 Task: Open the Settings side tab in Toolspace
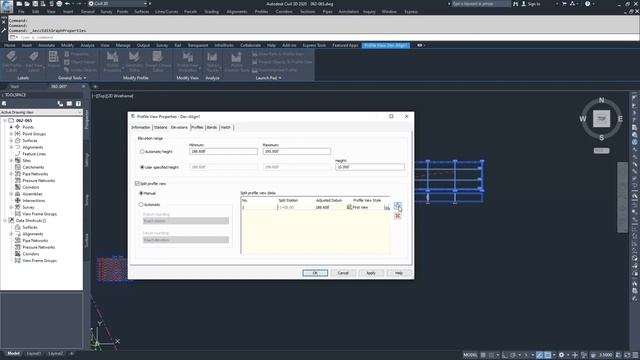click(x=87, y=160)
